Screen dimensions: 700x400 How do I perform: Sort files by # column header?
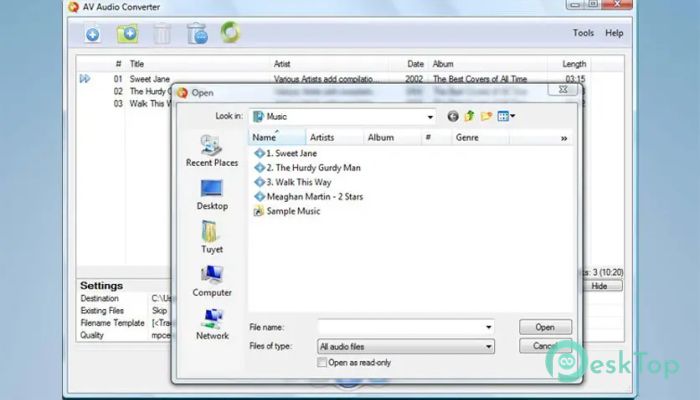click(x=436, y=138)
